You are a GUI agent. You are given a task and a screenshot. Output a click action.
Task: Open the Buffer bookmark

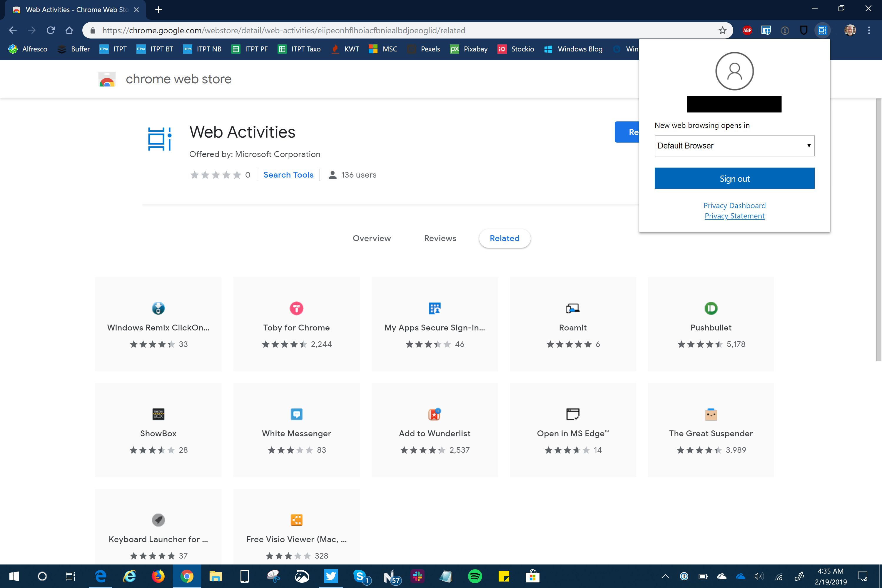(x=74, y=49)
